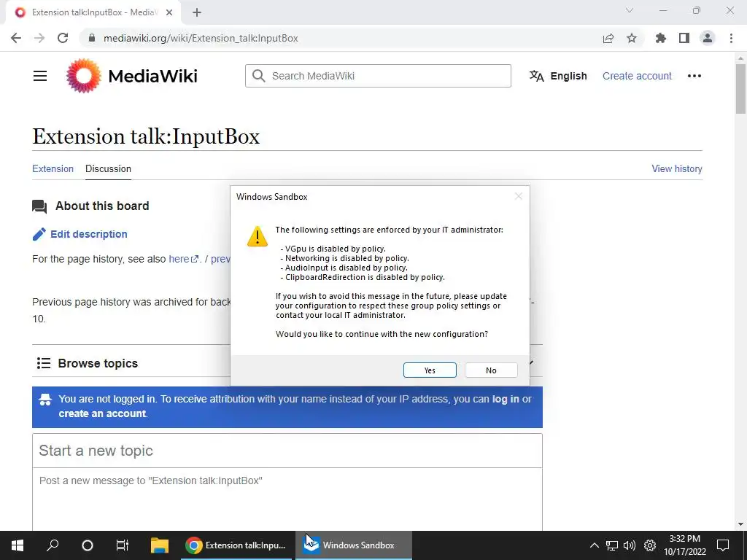The image size is (747, 560).
Task: Open the notification center icon
Action: [x=723, y=545]
